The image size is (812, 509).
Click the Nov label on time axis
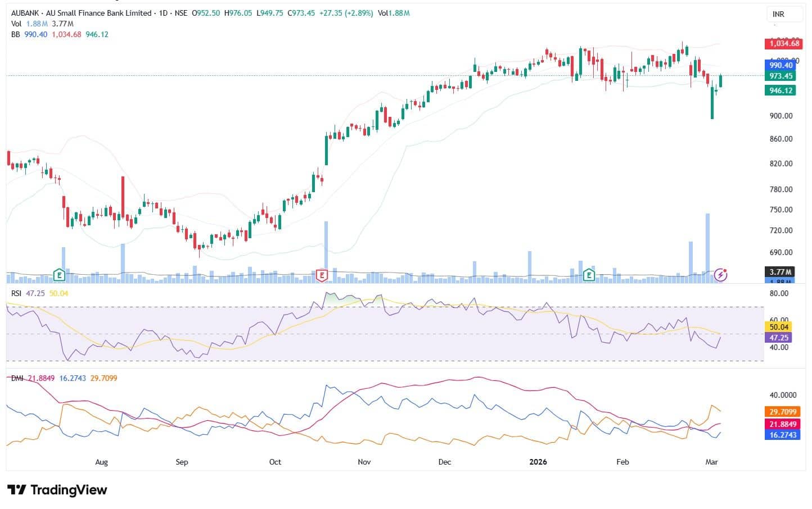[x=364, y=462]
